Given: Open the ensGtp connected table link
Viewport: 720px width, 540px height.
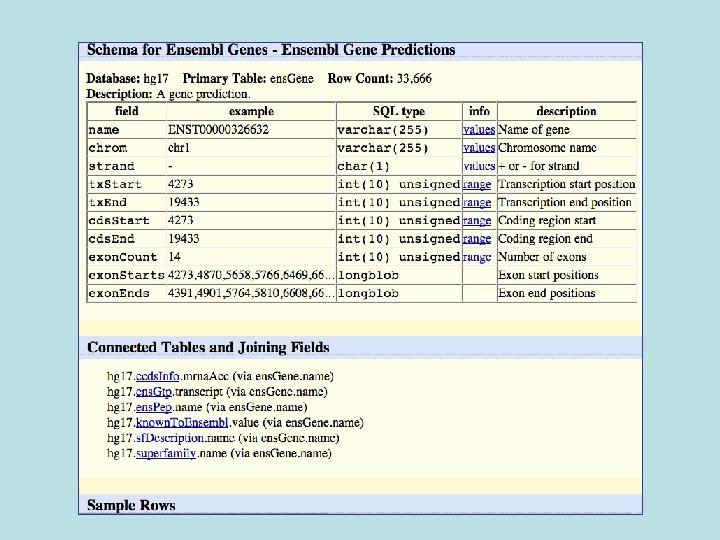Looking at the screenshot, I should [154, 392].
